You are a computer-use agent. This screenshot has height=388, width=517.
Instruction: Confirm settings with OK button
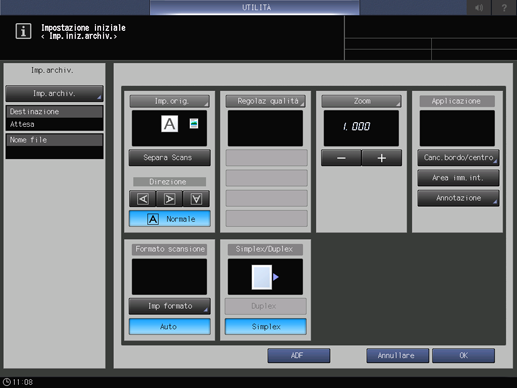click(463, 356)
